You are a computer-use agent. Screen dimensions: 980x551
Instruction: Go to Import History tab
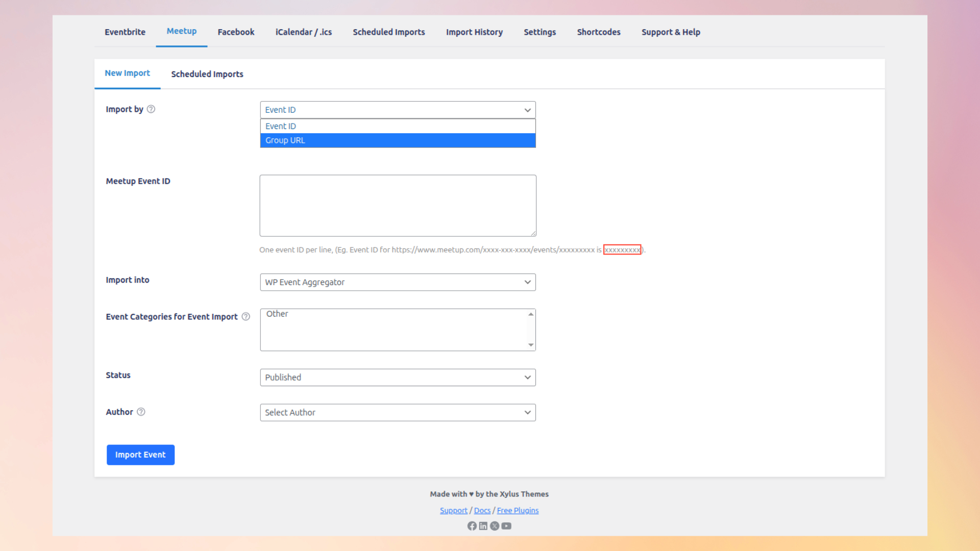[474, 32]
